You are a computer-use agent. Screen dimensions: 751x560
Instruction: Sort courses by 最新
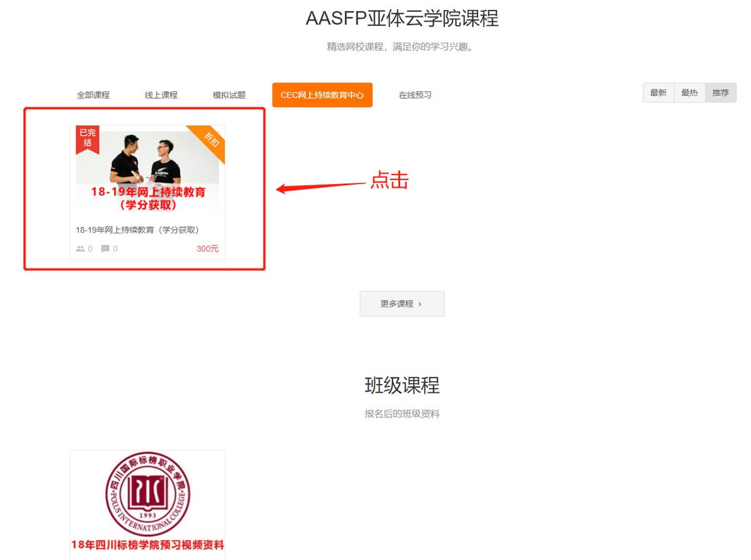[658, 93]
